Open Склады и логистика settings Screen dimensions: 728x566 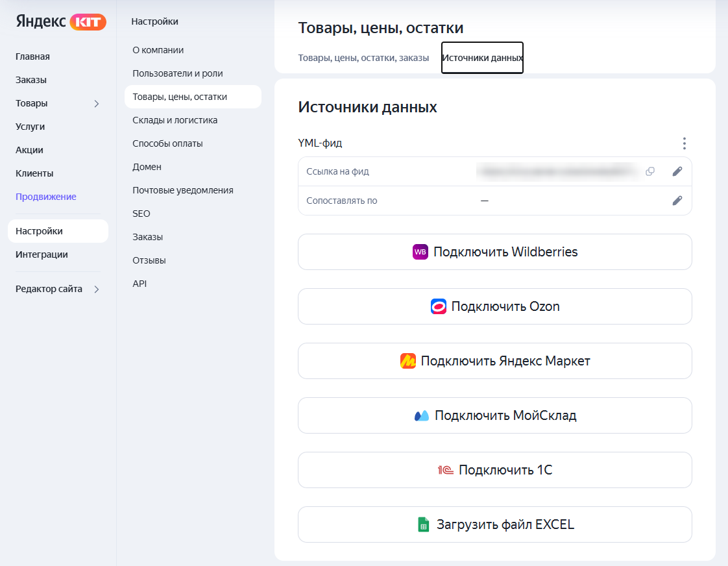pos(175,120)
